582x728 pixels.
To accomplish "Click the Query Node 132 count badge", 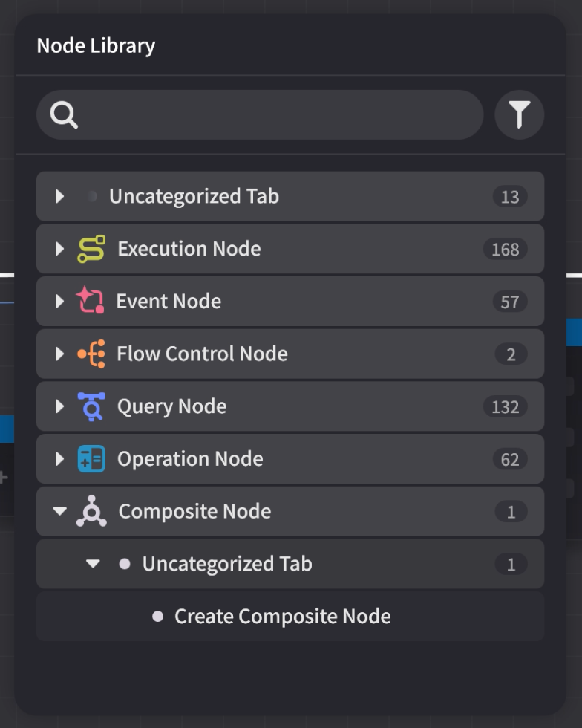I will click(x=505, y=407).
